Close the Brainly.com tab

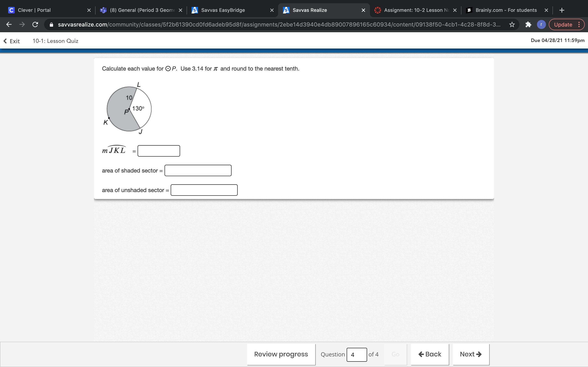coord(546,10)
